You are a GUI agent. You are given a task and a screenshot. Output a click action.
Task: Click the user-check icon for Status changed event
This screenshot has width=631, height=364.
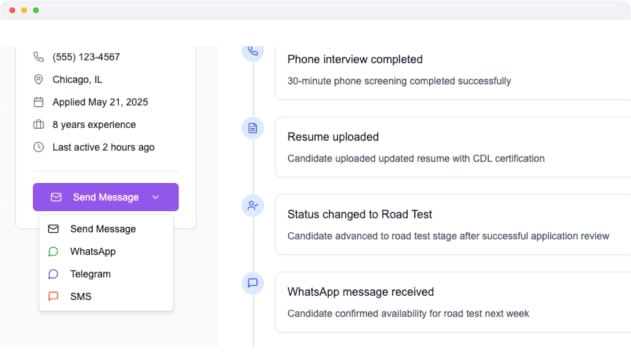[253, 206]
